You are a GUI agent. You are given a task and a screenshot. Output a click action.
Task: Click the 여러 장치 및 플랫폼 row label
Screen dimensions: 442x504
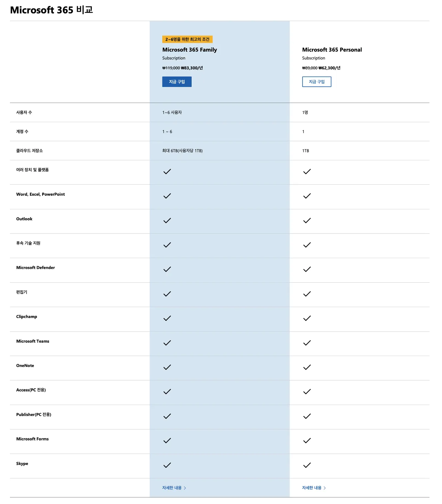32,170
